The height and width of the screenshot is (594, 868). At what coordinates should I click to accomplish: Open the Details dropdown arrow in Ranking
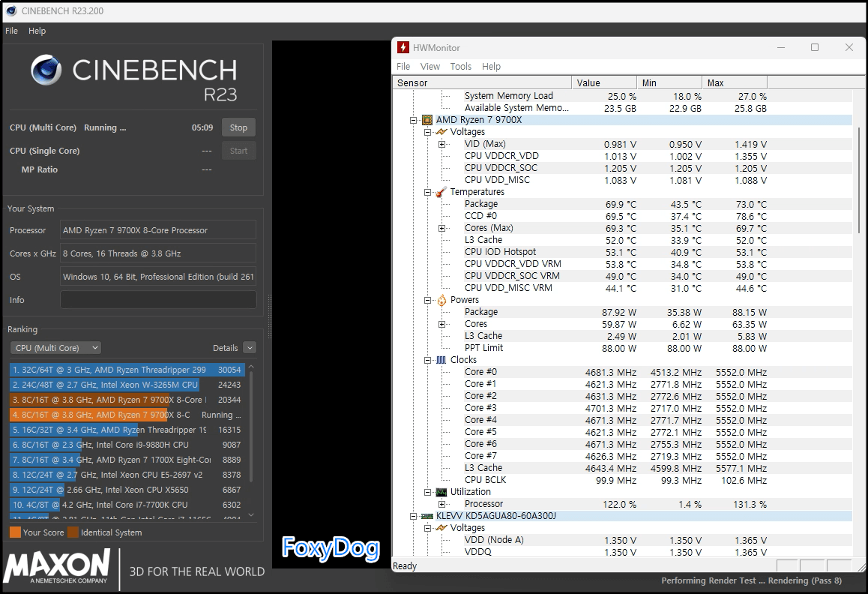(250, 348)
